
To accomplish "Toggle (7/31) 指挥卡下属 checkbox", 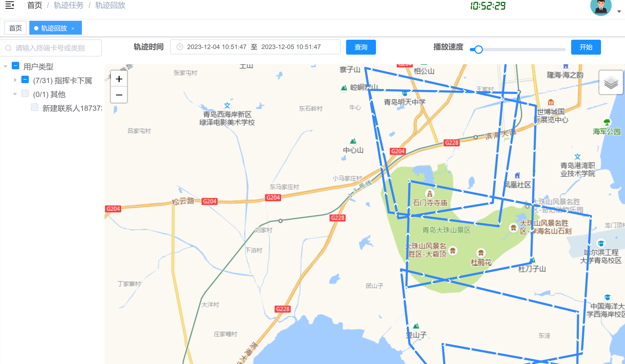I will 25,80.
